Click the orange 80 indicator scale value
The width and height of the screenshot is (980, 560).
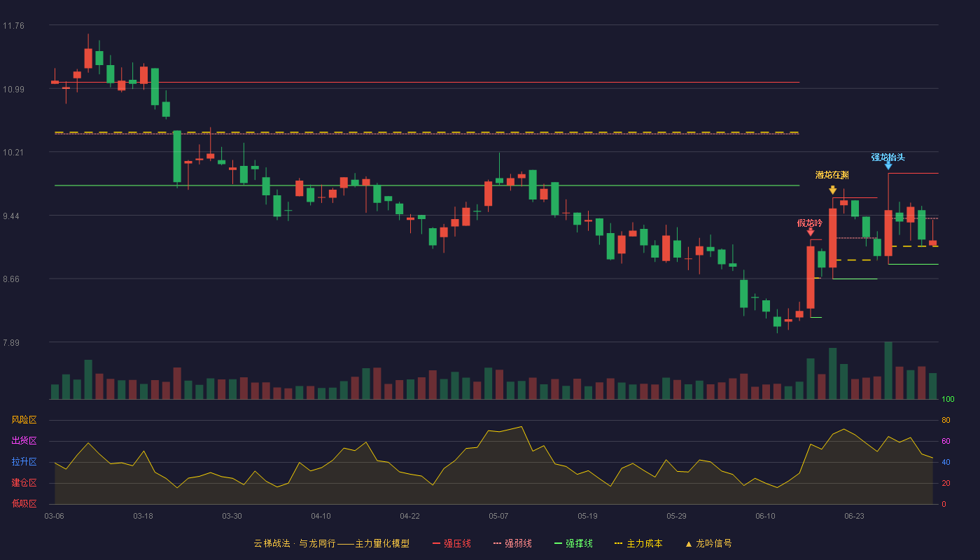point(946,420)
